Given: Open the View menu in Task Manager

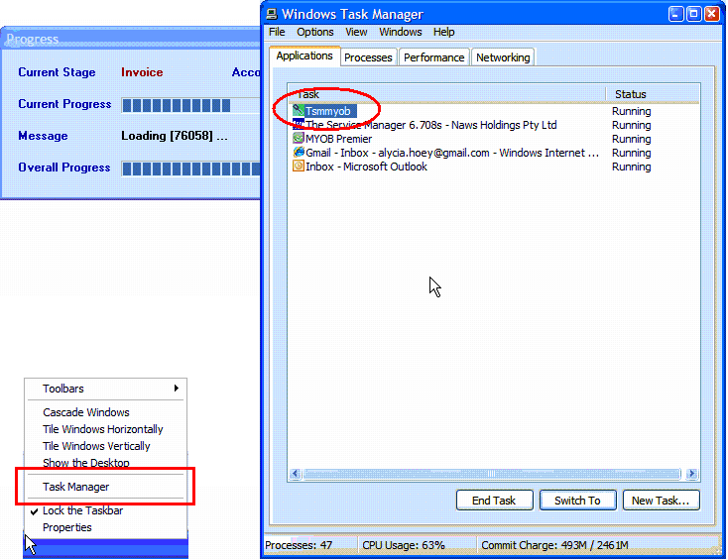Looking at the screenshot, I should (x=356, y=32).
